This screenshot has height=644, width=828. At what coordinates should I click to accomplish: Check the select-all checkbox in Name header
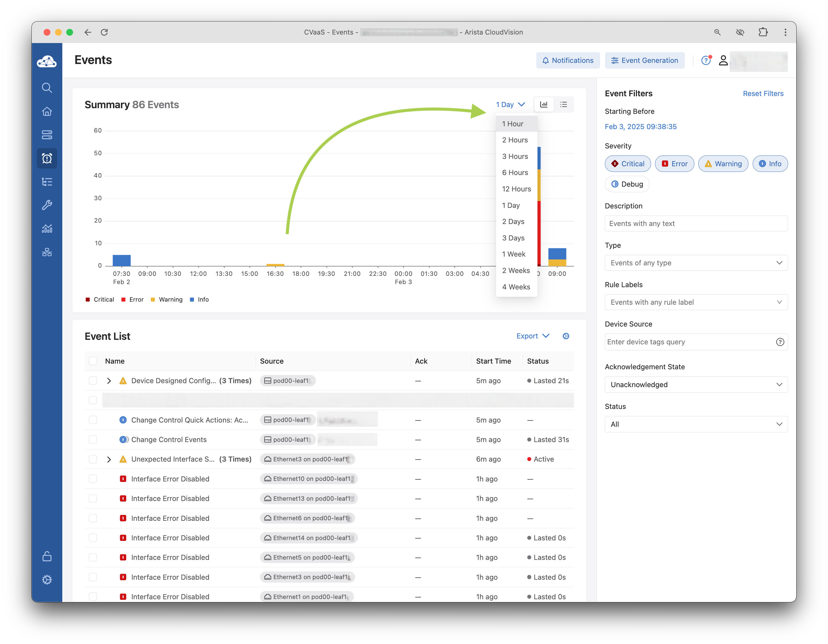click(x=93, y=361)
